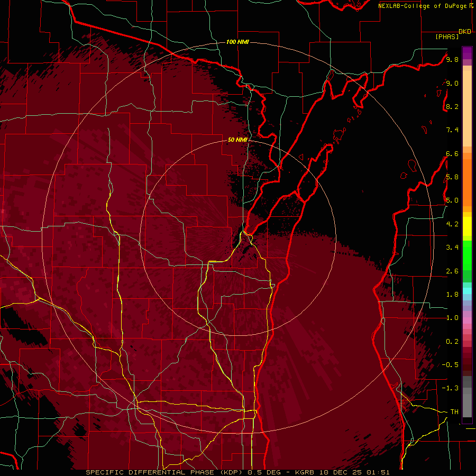The width and height of the screenshot is (476, 476).
Task: Select the 1.0 value on the scale
Action: [x=452, y=318]
